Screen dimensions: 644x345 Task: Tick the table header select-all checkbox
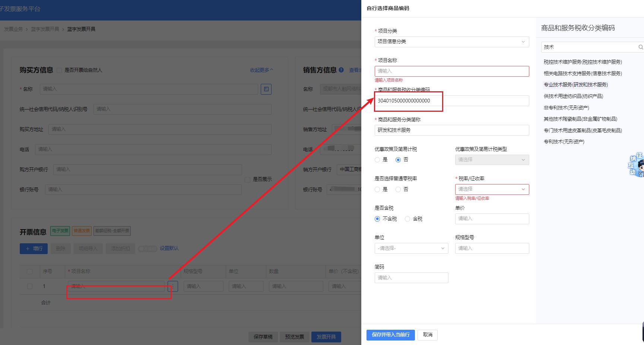[30, 272]
